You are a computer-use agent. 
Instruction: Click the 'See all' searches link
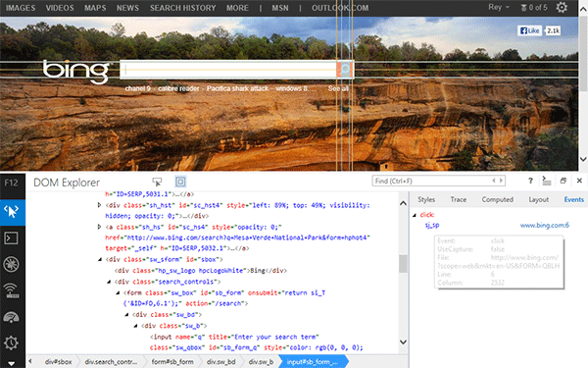tap(338, 88)
